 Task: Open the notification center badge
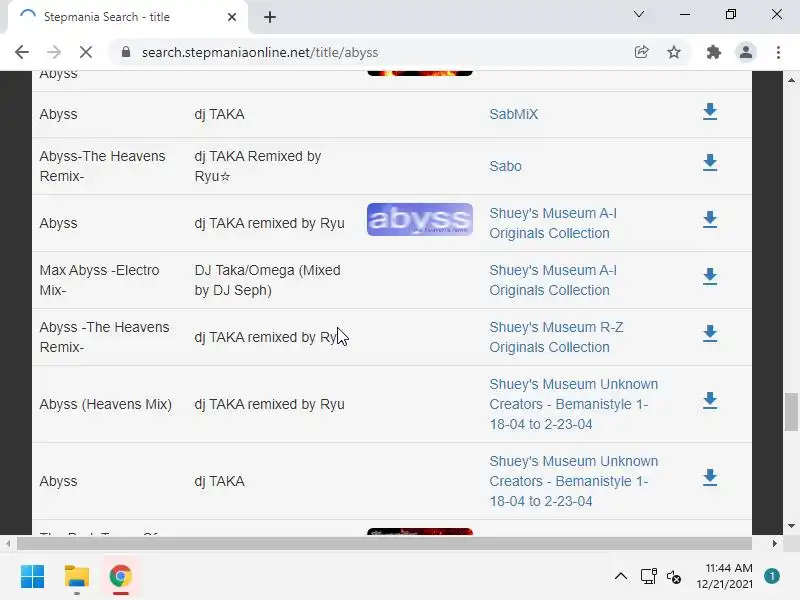pos(772,576)
